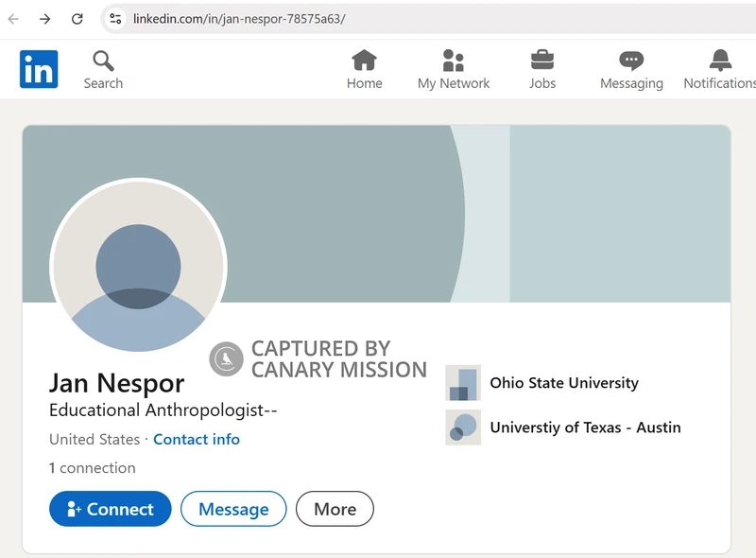
Task: Click the Connect button
Action: coord(111,509)
